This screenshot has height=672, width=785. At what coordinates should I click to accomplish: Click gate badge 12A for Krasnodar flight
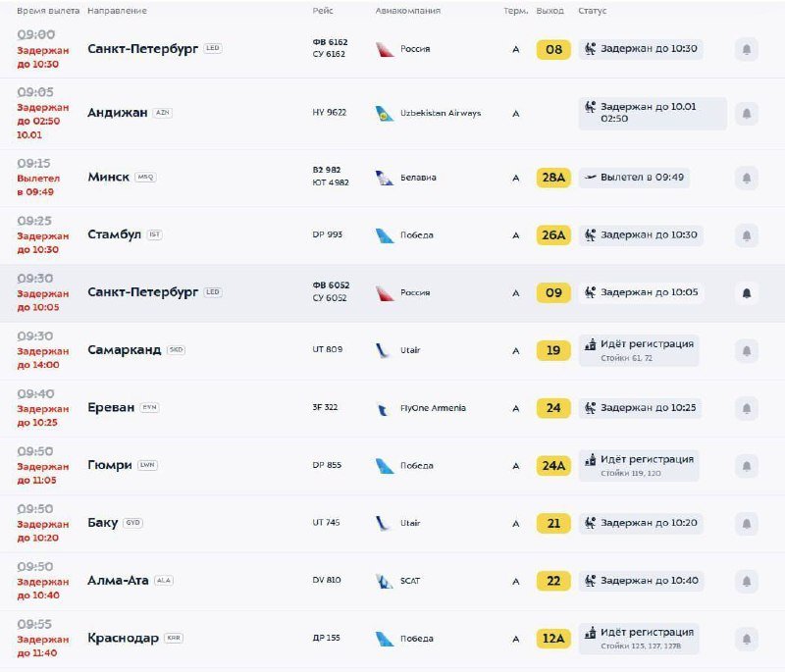click(552, 639)
